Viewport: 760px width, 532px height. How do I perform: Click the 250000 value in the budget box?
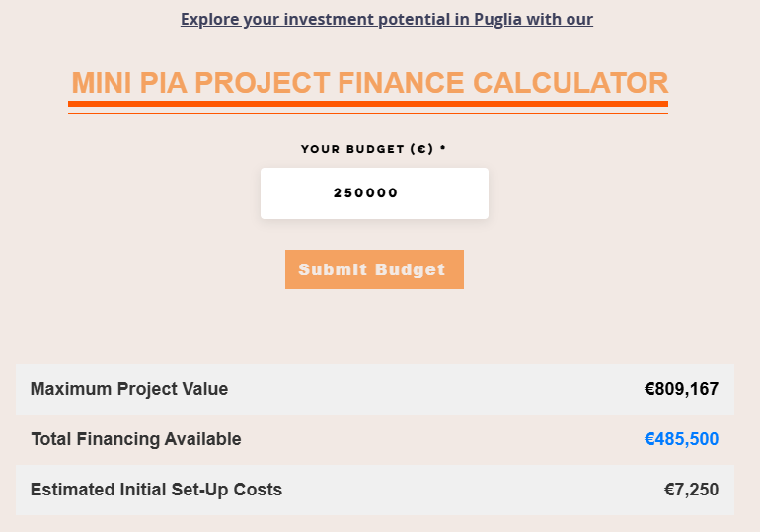366,193
